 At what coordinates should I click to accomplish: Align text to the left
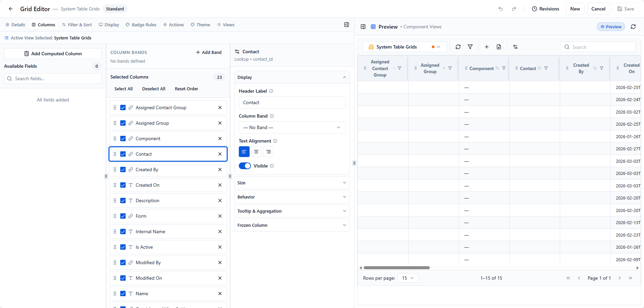coord(244,152)
